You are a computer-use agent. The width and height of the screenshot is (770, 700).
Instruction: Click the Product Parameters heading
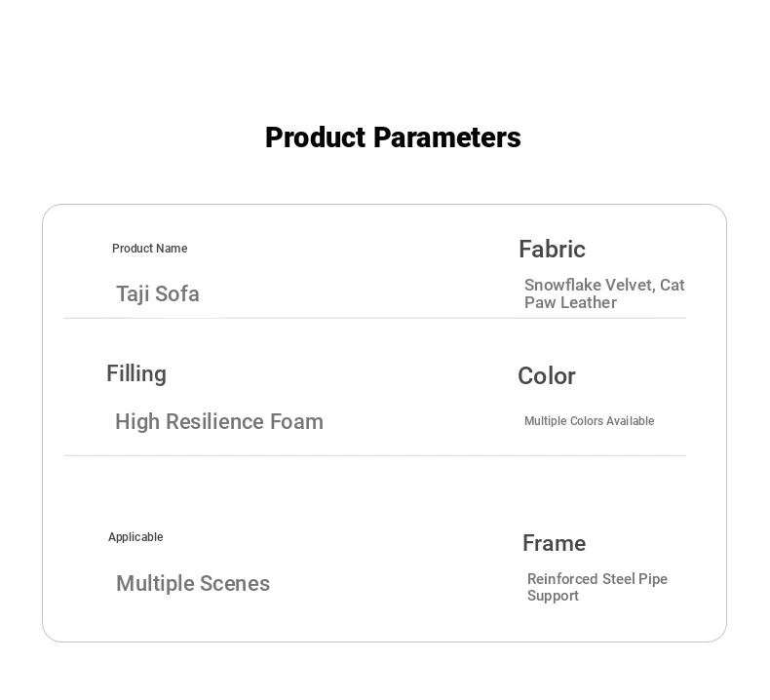pos(393,137)
